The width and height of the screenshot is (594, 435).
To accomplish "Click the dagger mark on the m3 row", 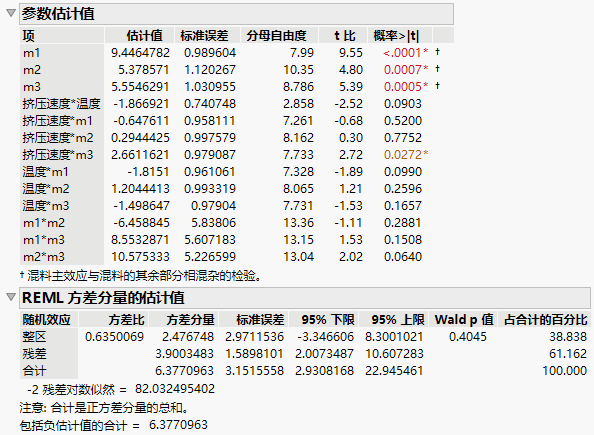I will 438,86.
